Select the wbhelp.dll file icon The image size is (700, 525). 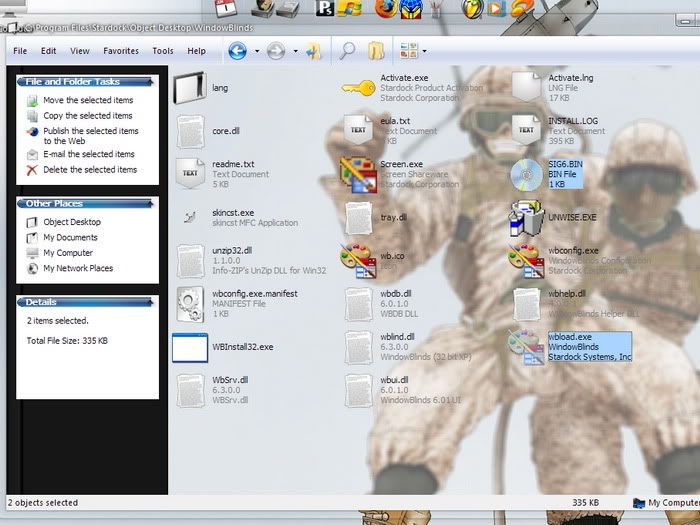pos(526,304)
